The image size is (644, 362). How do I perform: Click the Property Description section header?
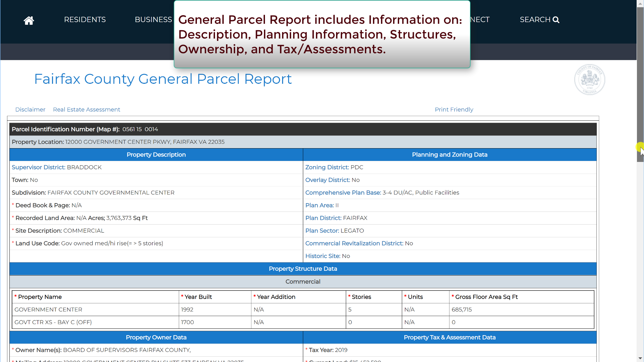(x=156, y=155)
